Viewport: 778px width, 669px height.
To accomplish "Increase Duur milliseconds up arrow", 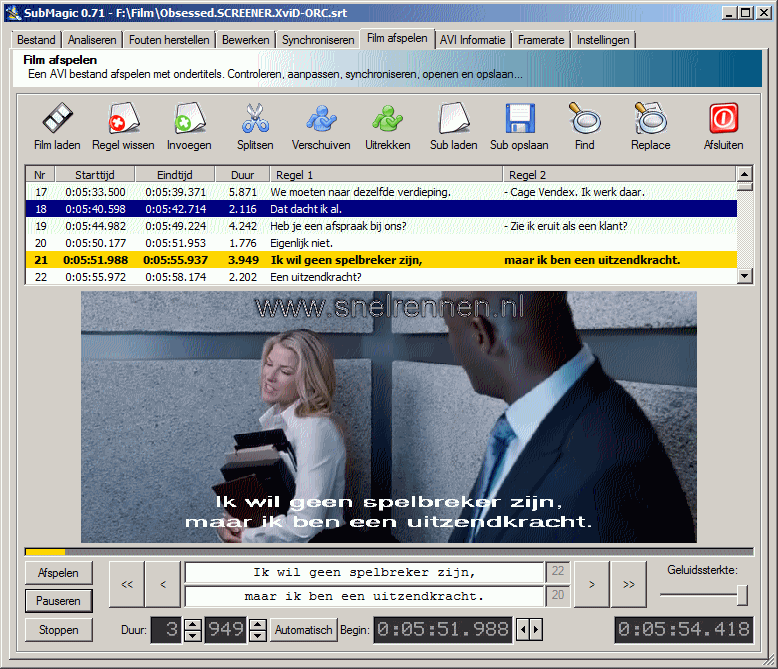I will point(258,624).
